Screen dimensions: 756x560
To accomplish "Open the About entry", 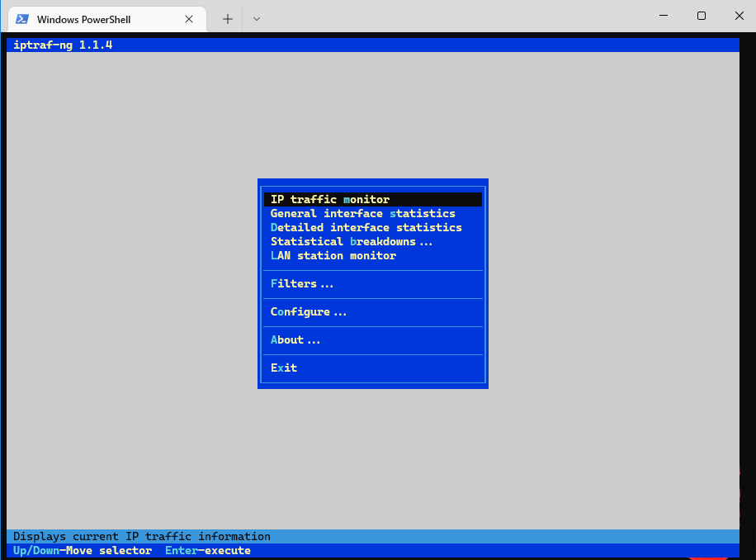I will tap(295, 339).
